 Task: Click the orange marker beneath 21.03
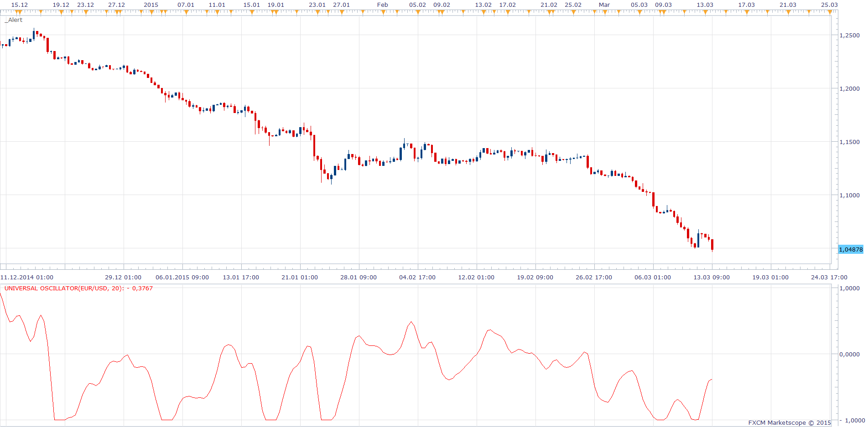(789, 12)
